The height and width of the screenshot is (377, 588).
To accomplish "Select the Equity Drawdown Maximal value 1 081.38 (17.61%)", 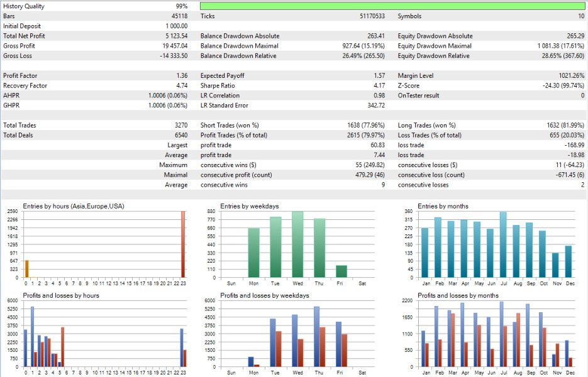I will 561,46.
